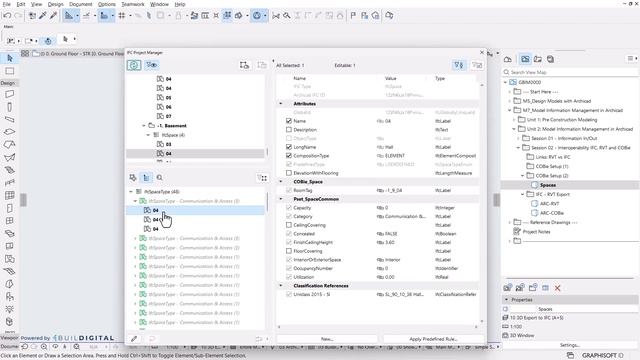Collapse the Classification References section
Image resolution: width=640 pixels, height=360 pixels.
(281, 286)
